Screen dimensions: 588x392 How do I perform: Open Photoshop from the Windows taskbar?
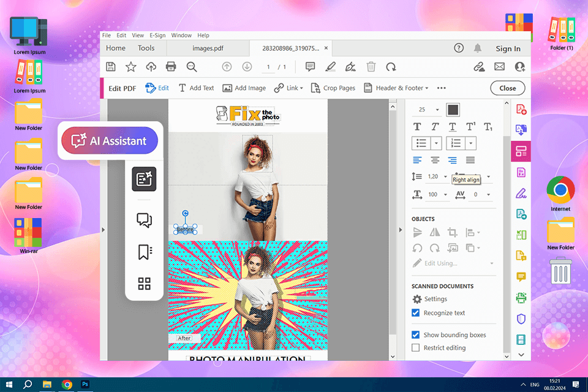pos(85,385)
